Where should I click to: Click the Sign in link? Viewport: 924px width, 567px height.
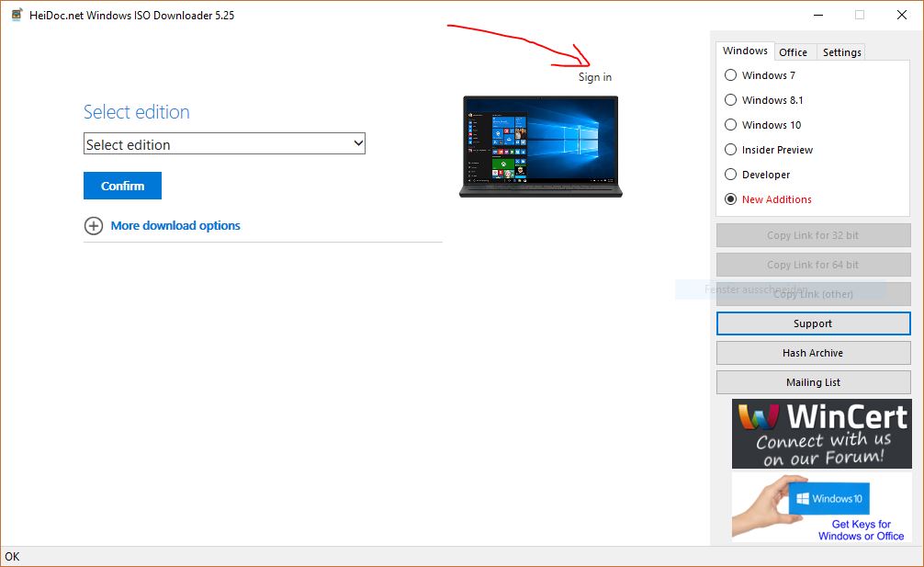click(594, 77)
